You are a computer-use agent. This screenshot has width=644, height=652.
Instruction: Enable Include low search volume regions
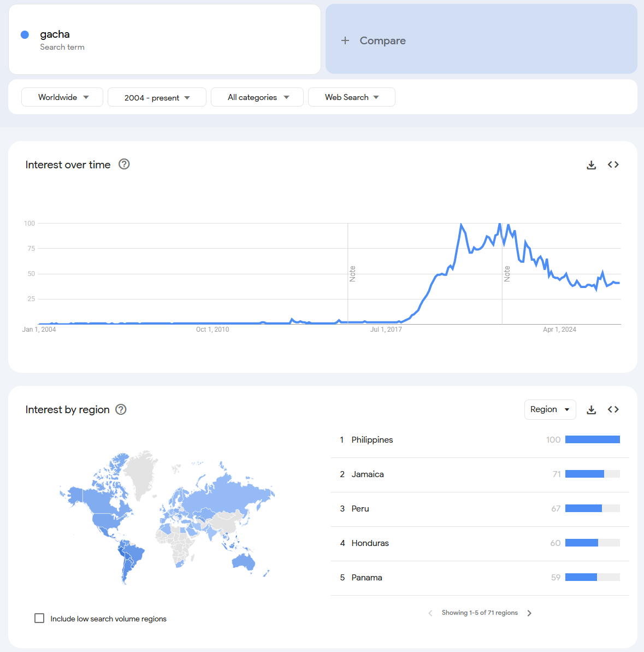[39, 618]
